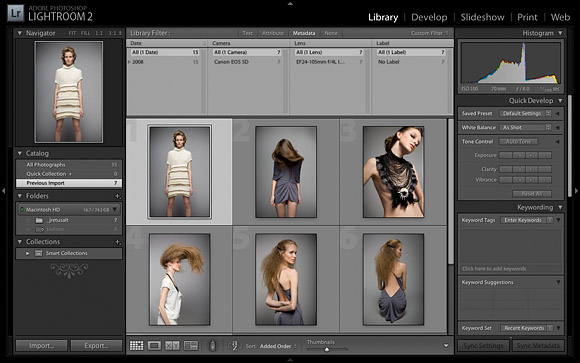Switch to Grid view

(136, 346)
